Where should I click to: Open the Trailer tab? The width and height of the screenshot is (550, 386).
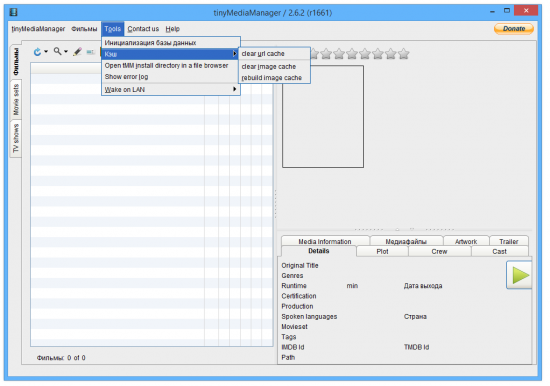(509, 241)
